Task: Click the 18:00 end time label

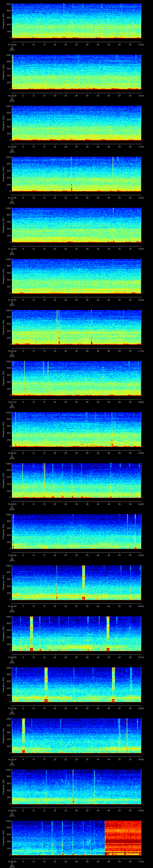Action: pyautogui.click(x=141, y=198)
